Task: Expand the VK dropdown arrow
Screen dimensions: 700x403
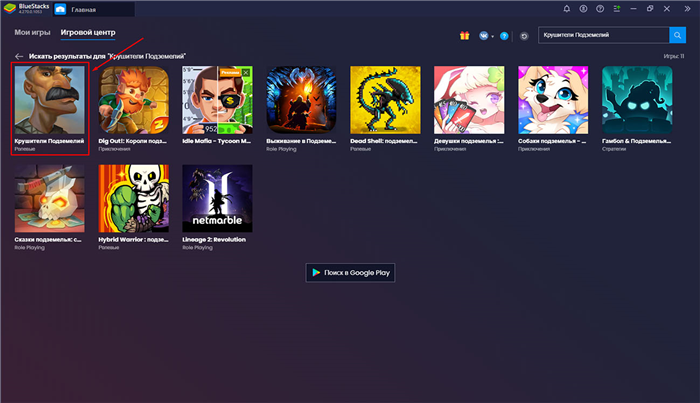Action: point(492,37)
